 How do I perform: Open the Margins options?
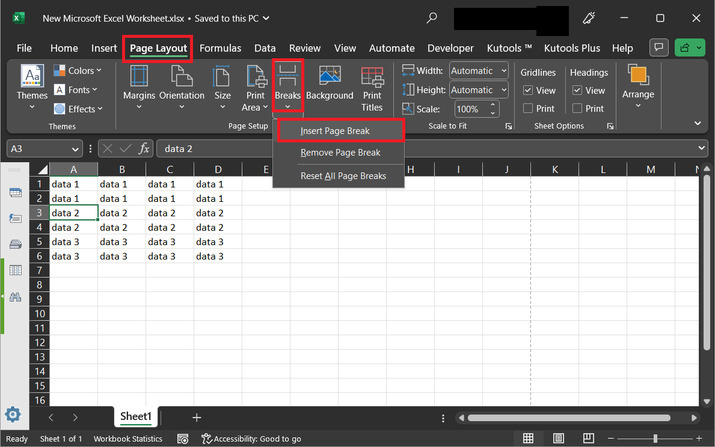coord(139,88)
